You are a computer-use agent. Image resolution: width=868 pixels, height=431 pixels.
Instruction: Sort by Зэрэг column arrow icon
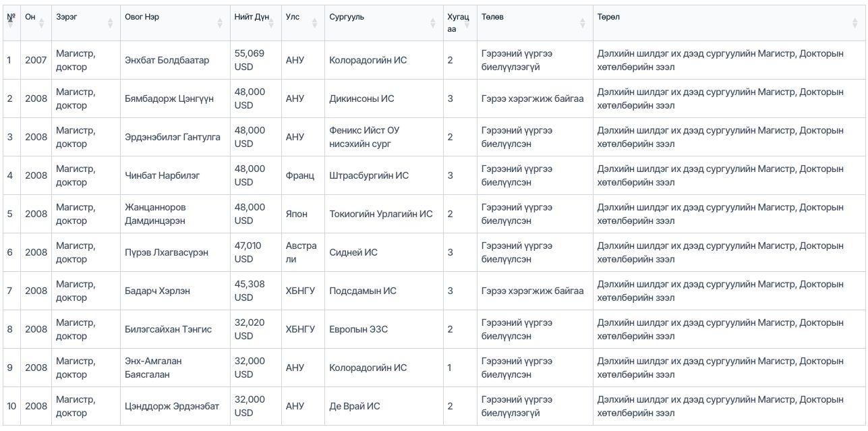[x=110, y=23]
